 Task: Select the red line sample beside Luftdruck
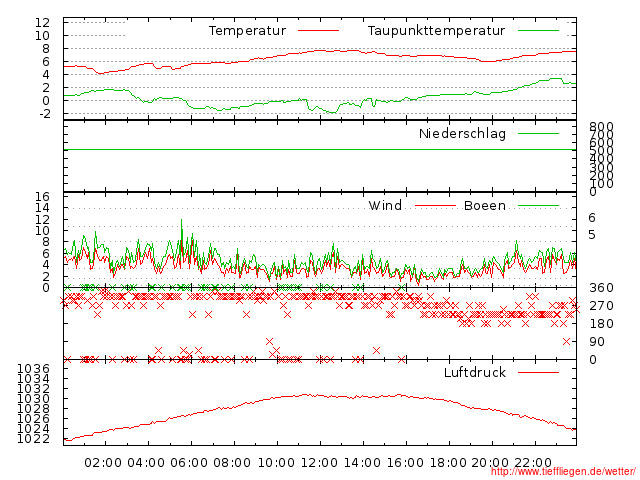[538, 373]
